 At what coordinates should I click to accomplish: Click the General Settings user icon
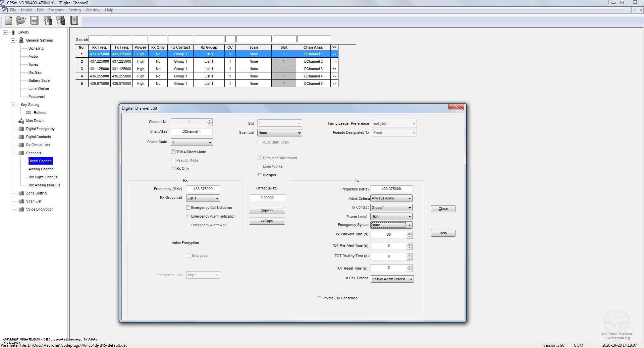pos(21,40)
